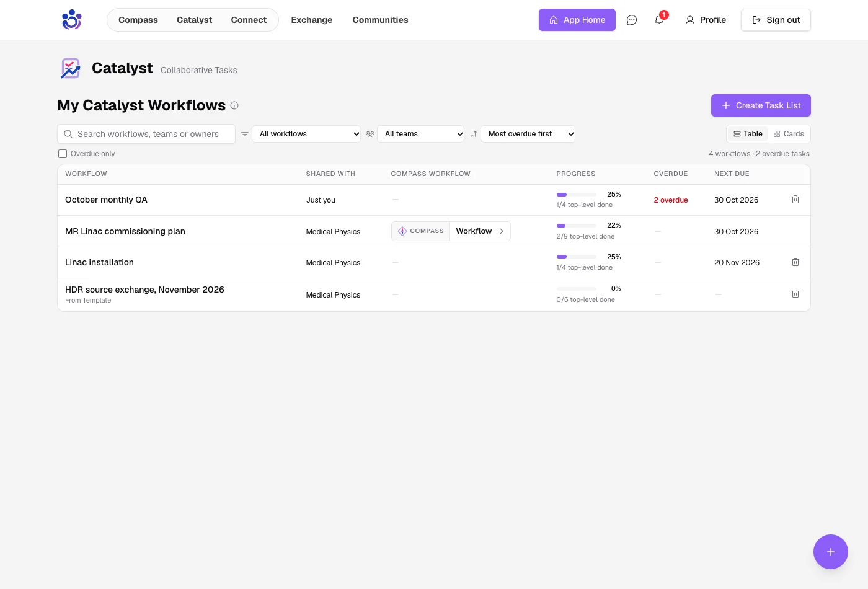Click the Just you shared label
Screen dimensions: 868x589
tap(321, 200)
